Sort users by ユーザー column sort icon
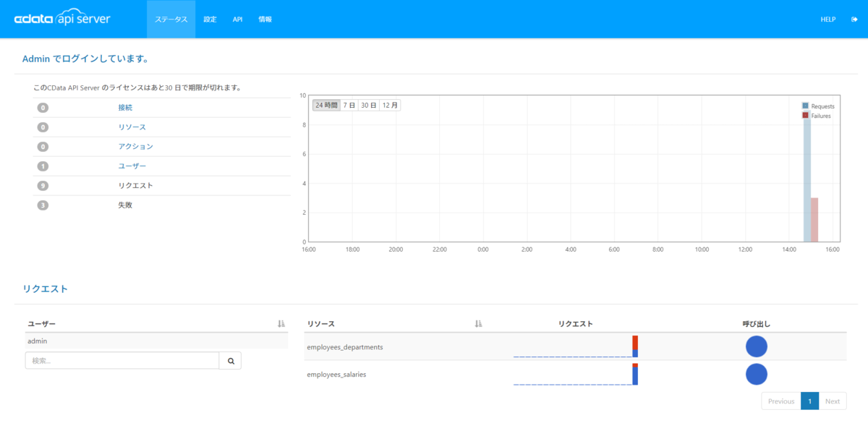The height and width of the screenshot is (431, 868). 281,324
